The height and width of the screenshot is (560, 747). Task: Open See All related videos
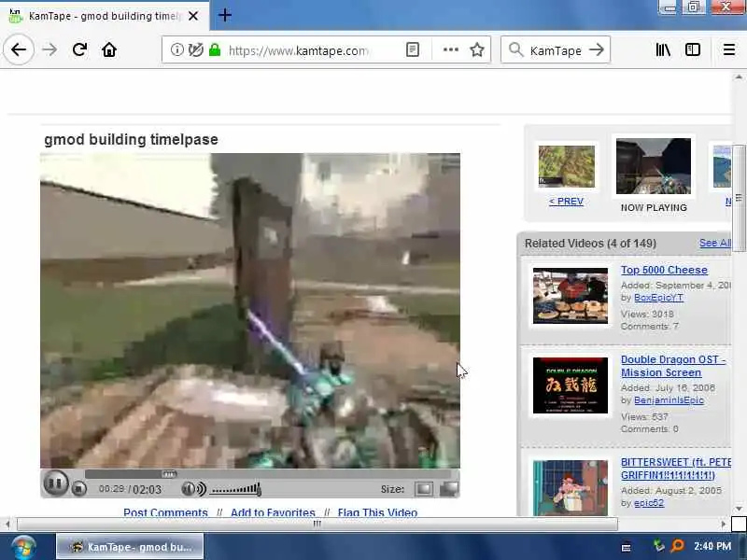pyautogui.click(x=714, y=243)
